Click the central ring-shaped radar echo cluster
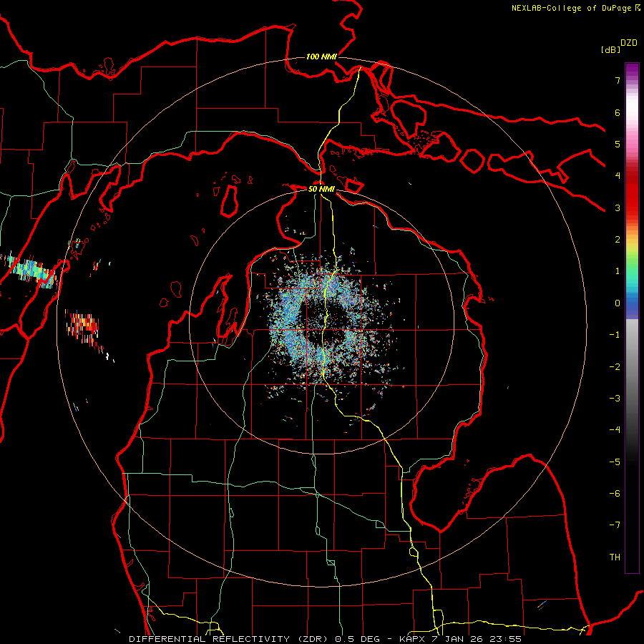644x644 pixels. (328, 324)
